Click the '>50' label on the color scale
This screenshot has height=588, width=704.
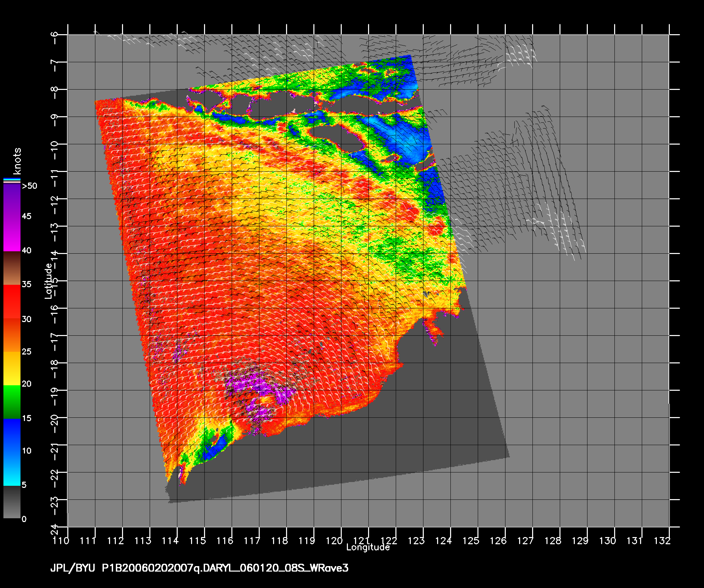pos(29,186)
